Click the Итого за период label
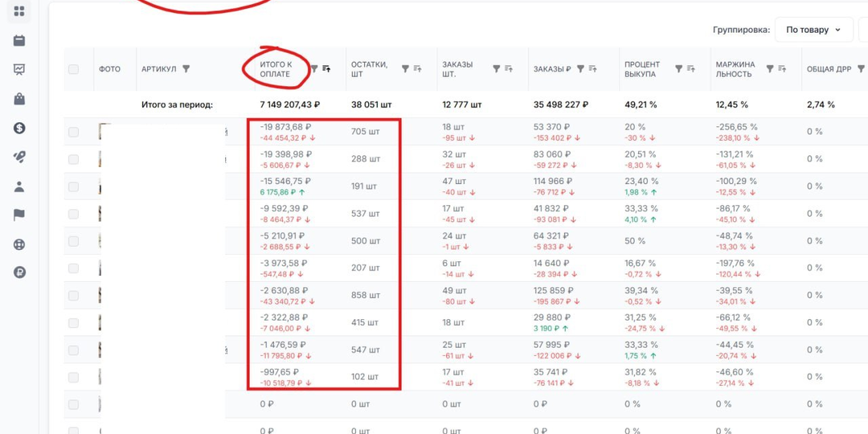Viewport: 868px width, 434px height. [177, 104]
